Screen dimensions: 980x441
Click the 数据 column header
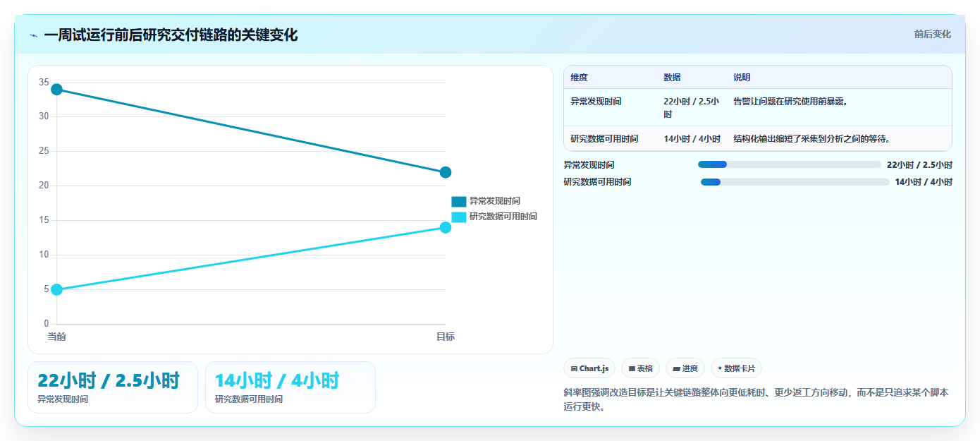tap(673, 78)
